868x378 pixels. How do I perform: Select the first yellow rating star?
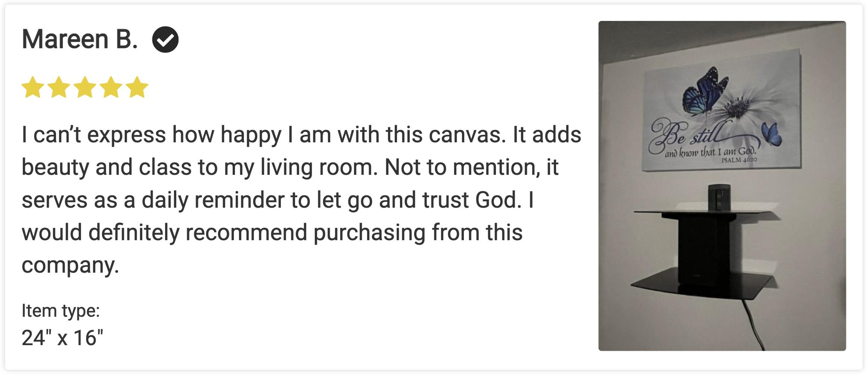pos(33,87)
